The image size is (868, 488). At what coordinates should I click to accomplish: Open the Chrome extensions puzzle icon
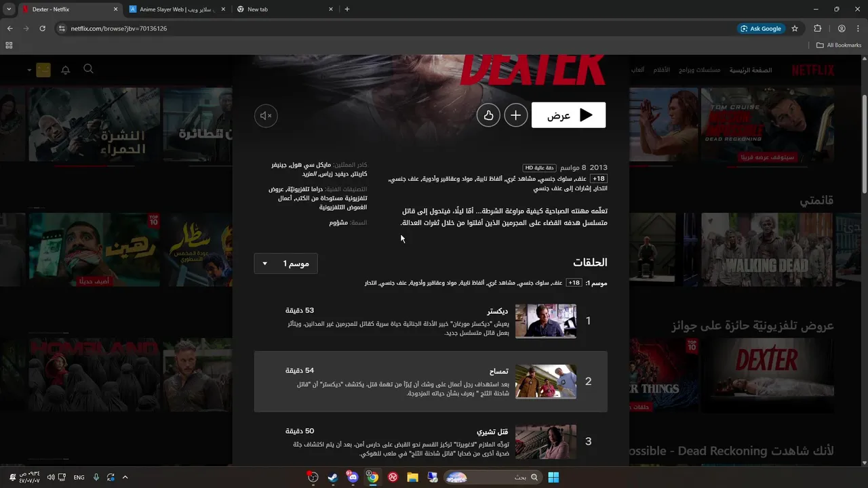point(817,28)
